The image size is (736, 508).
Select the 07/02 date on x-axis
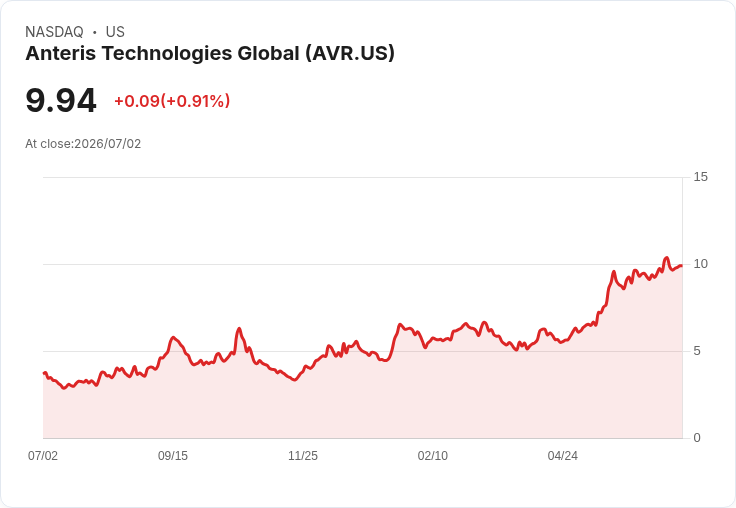(x=43, y=456)
